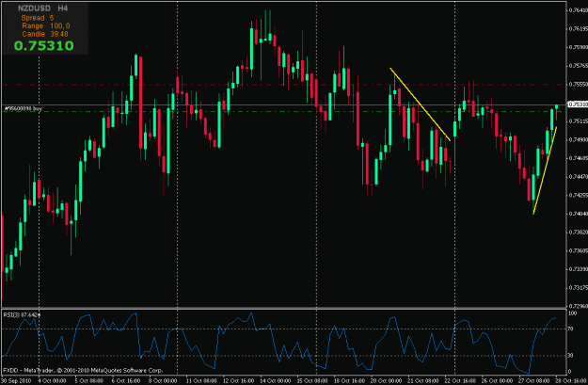Click the RSI 100 scale label
This screenshot has height=385, width=588.
572,313
